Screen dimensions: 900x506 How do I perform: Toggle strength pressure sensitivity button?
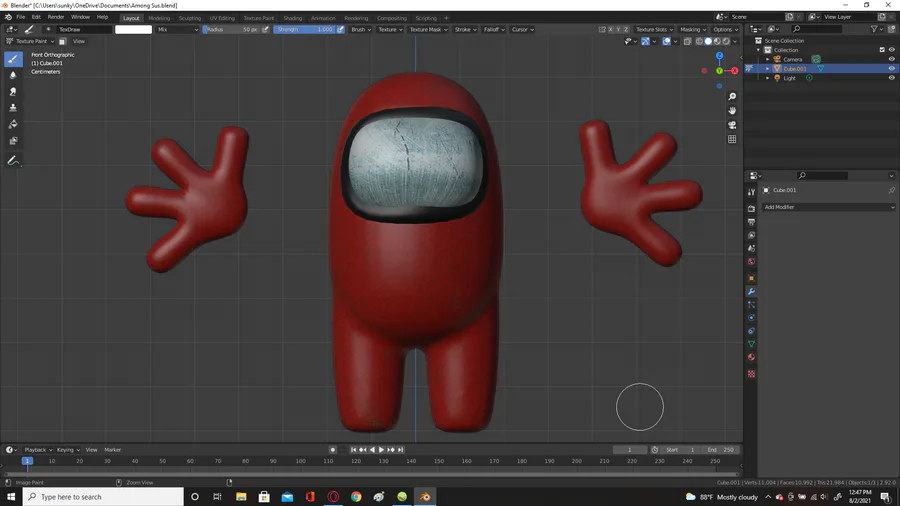point(340,29)
